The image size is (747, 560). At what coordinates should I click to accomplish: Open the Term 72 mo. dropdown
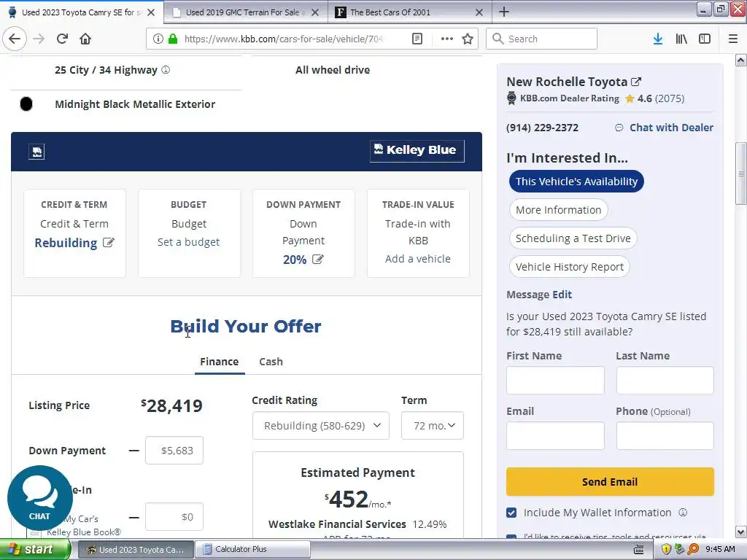pyautogui.click(x=432, y=425)
